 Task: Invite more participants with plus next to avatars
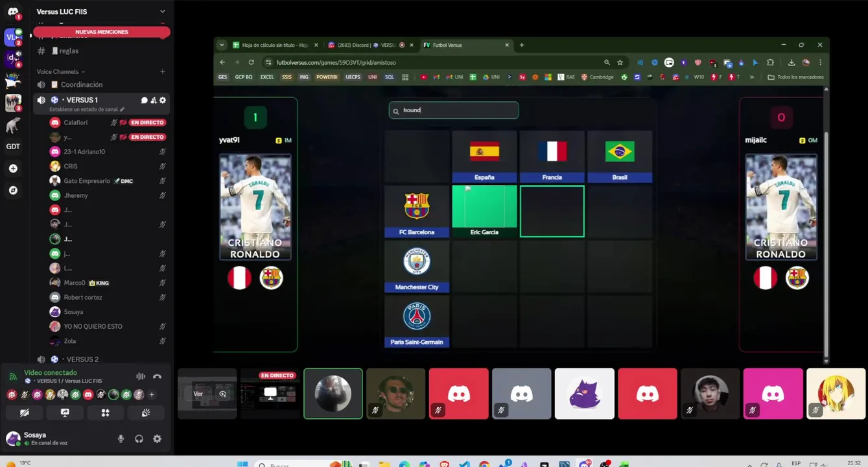pyautogui.click(x=152, y=394)
